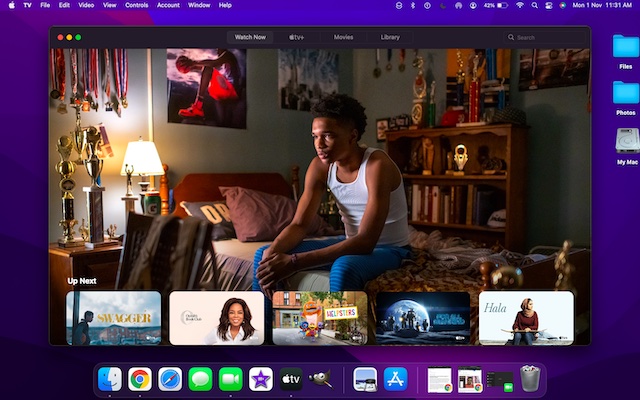Open FaceTime from the Dock
Screen dimensions: 640x400
[231, 379]
